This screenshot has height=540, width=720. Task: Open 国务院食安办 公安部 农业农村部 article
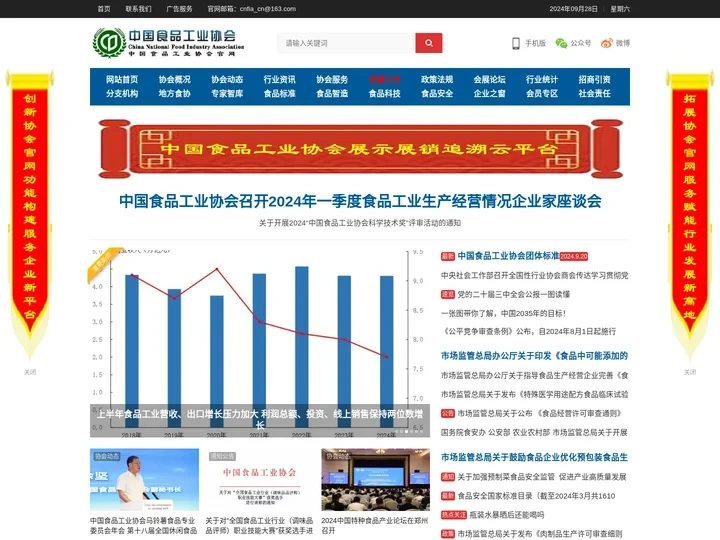pos(534,433)
